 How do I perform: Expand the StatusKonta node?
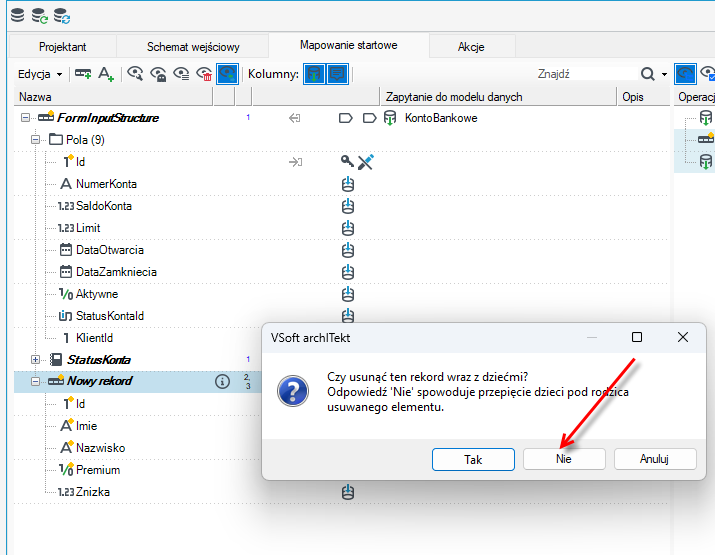click(36, 359)
